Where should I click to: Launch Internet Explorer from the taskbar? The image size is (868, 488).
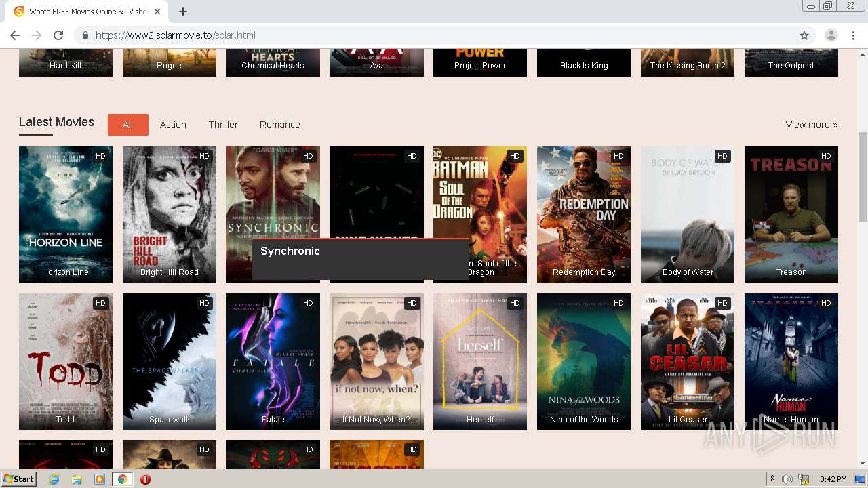tap(54, 479)
